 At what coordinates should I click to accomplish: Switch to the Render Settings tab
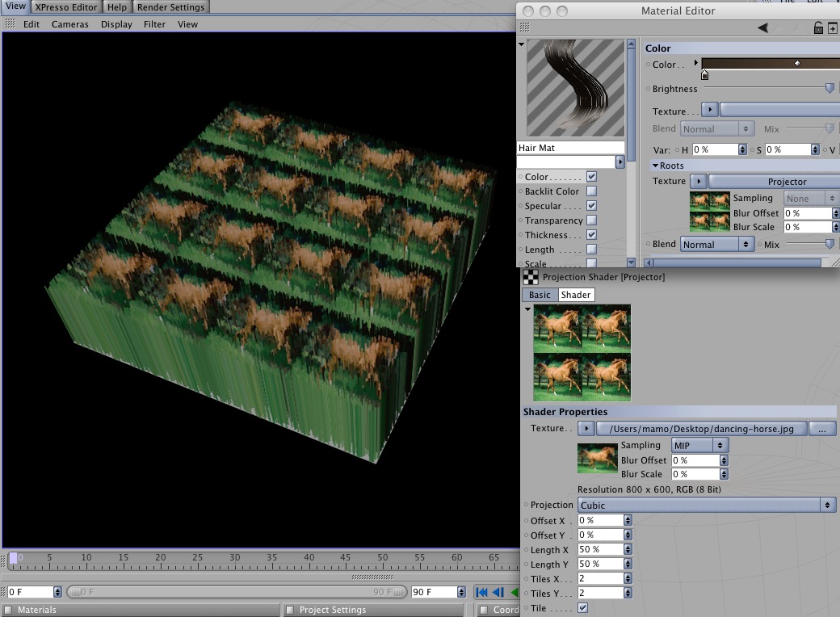click(170, 7)
